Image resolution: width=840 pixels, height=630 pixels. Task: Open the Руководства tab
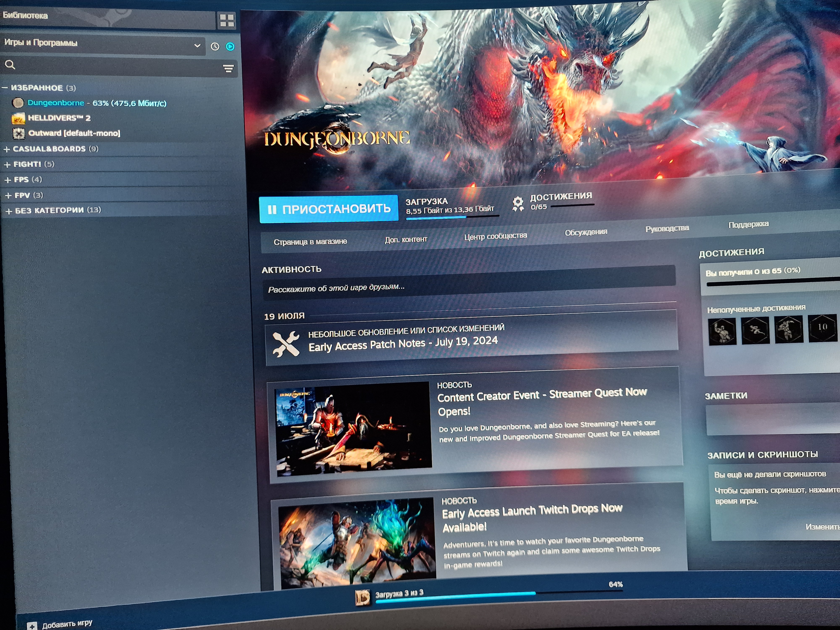pos(667,228)
